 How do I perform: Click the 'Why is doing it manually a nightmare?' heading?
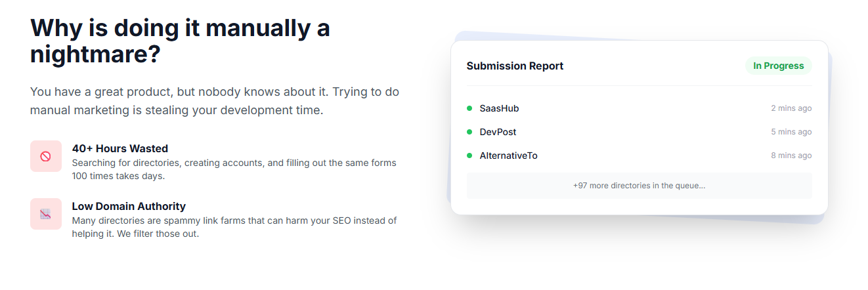pos(180,41)
